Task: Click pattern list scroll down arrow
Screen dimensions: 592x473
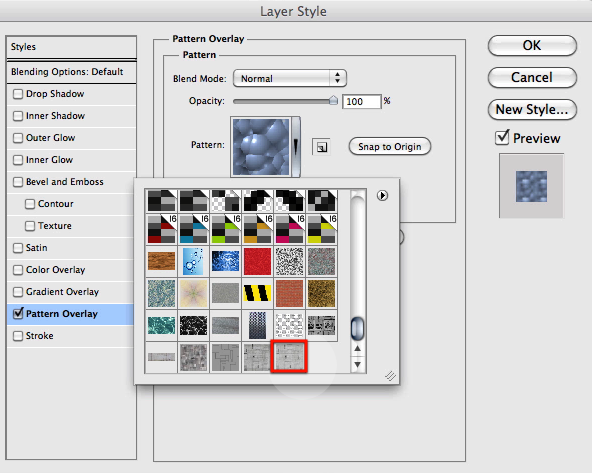Action: coord(358,365)
